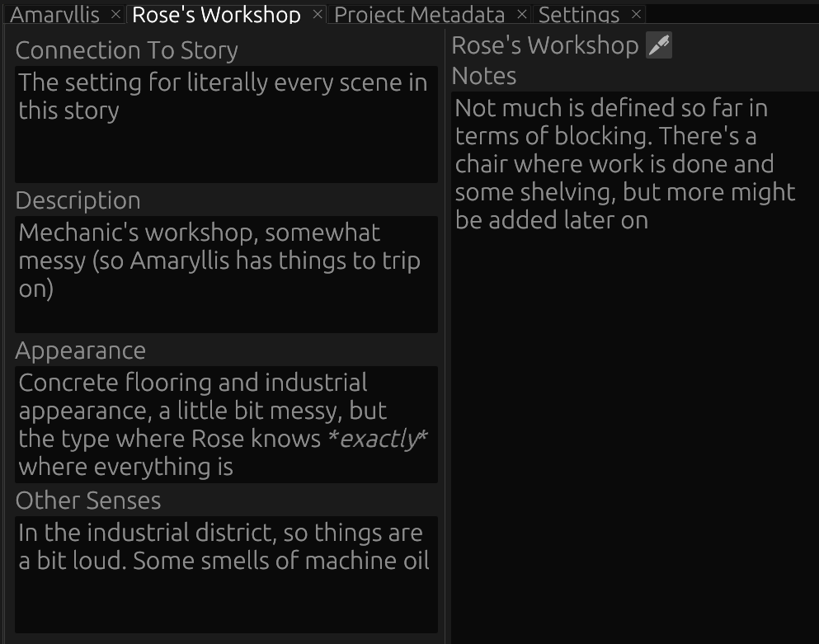
Task: Switch to the Amaryllis tab
Action: coord(58,14)
